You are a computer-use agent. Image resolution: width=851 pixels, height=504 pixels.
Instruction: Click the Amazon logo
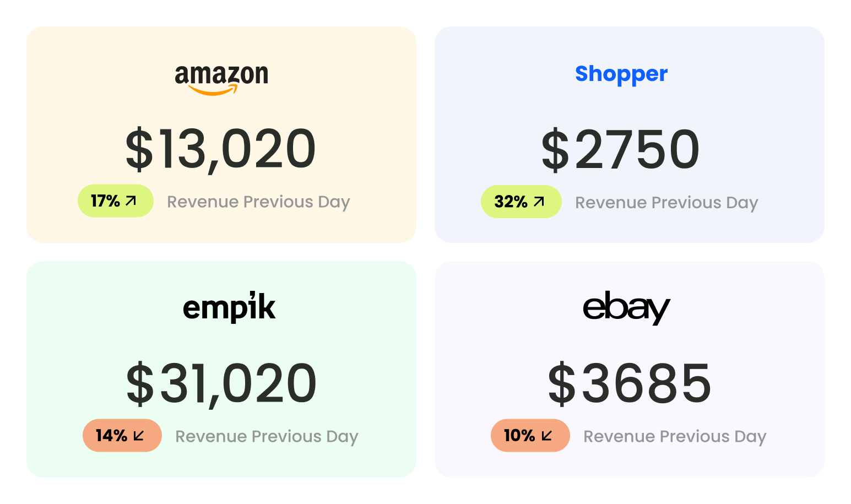point(221,79)
